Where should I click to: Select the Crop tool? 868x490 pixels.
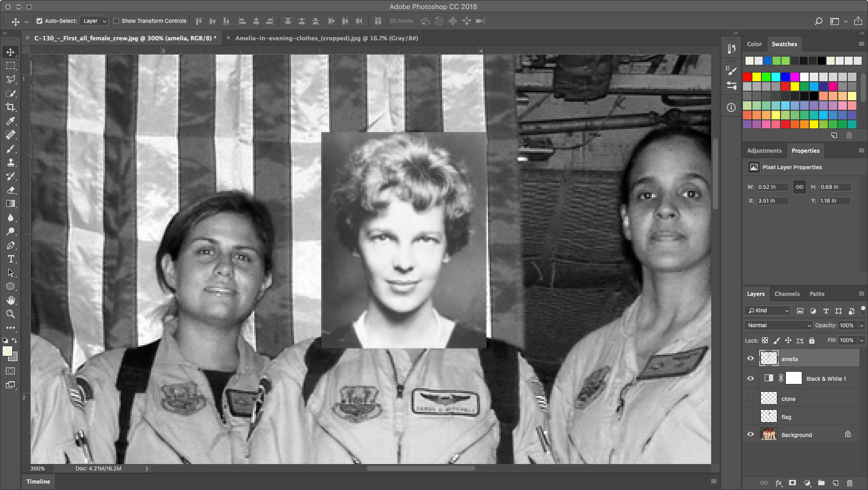point(11,107)
